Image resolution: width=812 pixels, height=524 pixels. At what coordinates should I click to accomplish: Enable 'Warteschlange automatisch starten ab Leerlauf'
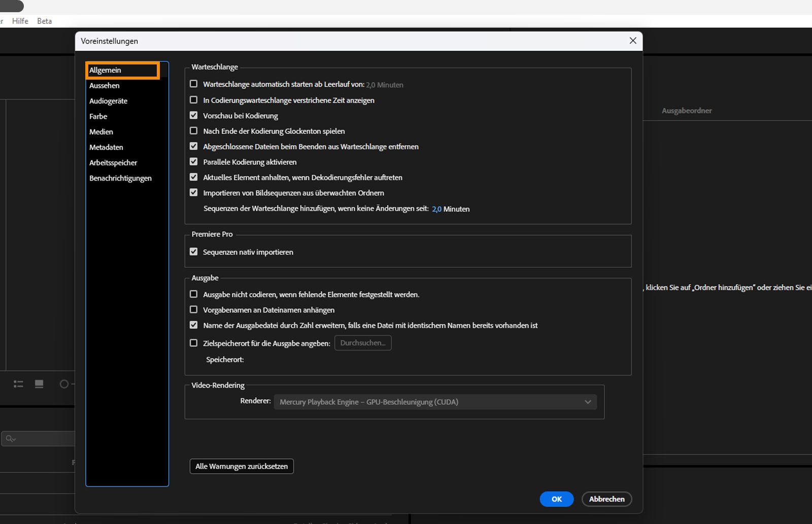(193, 84)
